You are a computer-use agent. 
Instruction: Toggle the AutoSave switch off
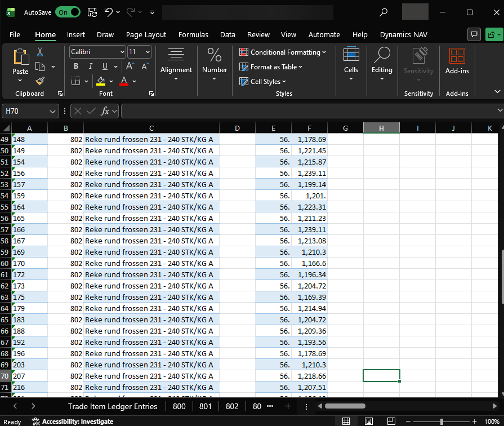click(x=68, y=12)
